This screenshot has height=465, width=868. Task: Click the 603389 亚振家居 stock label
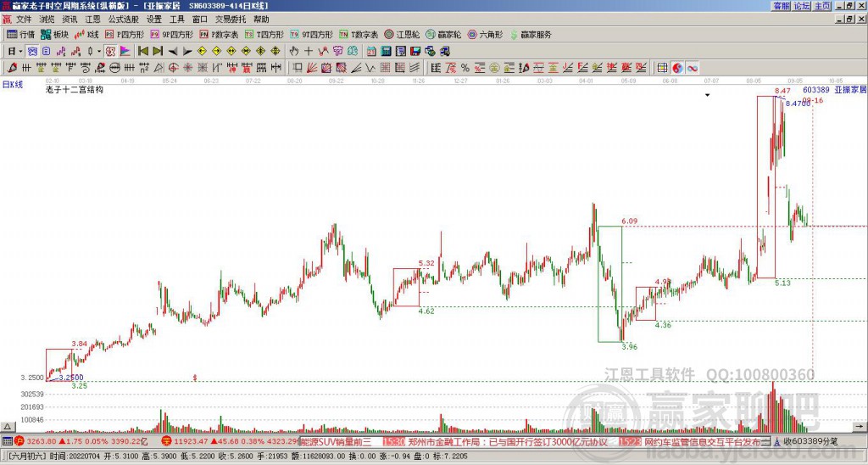tap(834, 89)
